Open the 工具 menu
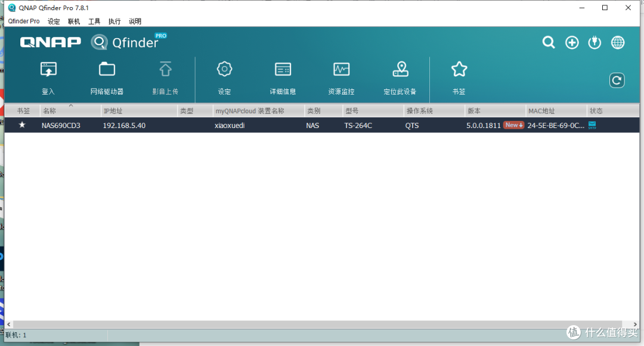Viewport: 644px width, 346px height. coord(94,21)
